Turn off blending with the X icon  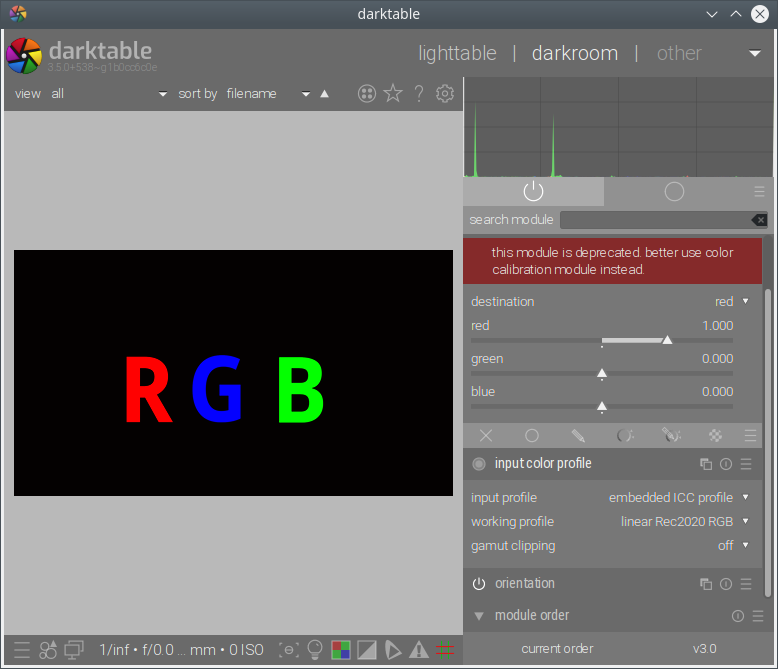click(x=486, y=436)
